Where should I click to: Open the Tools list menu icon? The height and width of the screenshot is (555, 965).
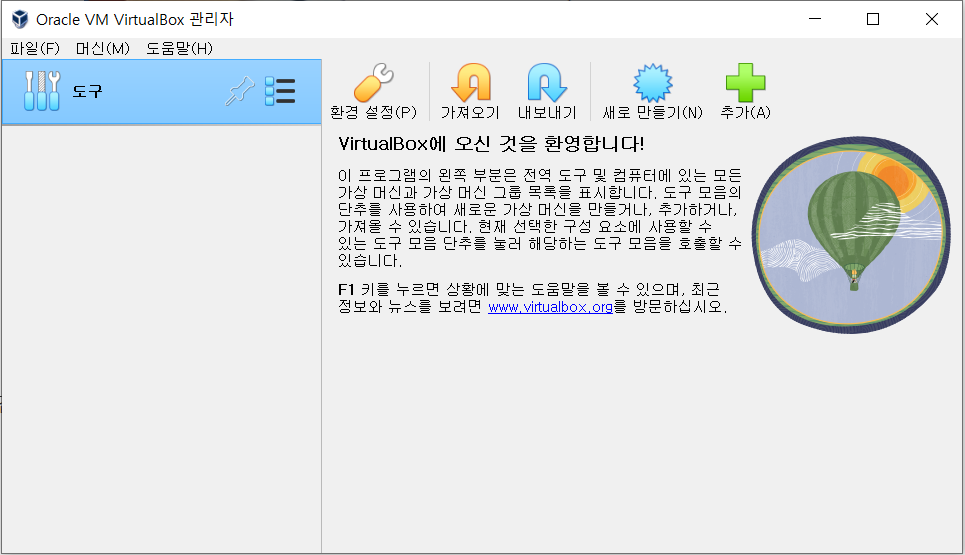pyautogui.click(x=280, y=91)
